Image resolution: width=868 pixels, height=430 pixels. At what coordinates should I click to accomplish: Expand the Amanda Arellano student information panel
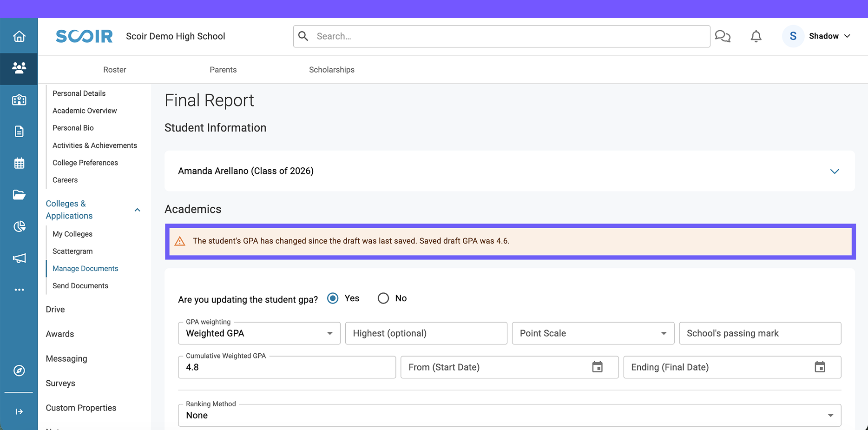click(834, 171)
